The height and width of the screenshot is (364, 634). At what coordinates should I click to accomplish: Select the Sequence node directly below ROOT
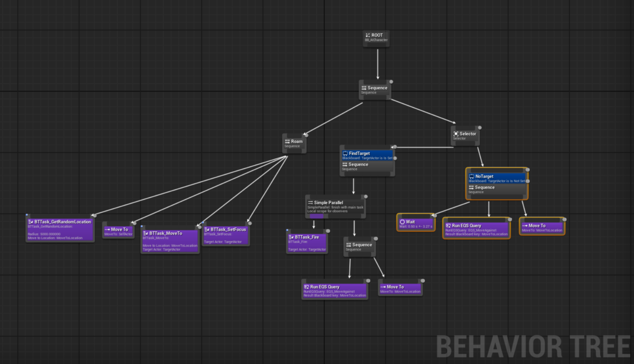(375, 90)
